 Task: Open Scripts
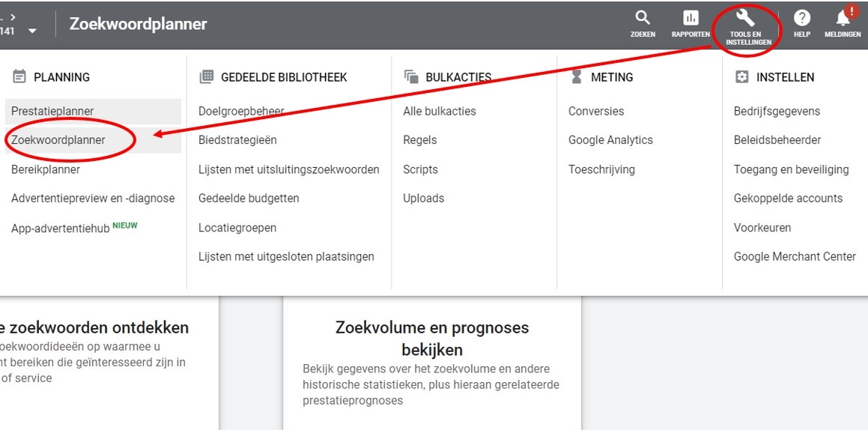pos(420,169)
